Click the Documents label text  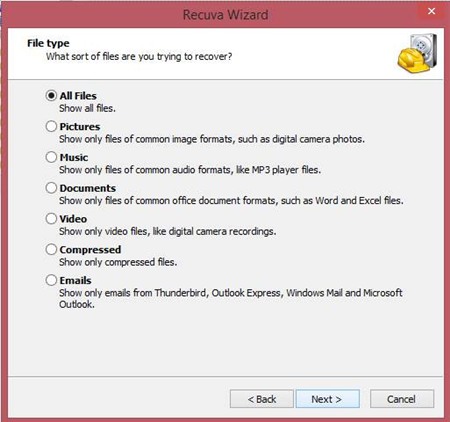[88, 188]
